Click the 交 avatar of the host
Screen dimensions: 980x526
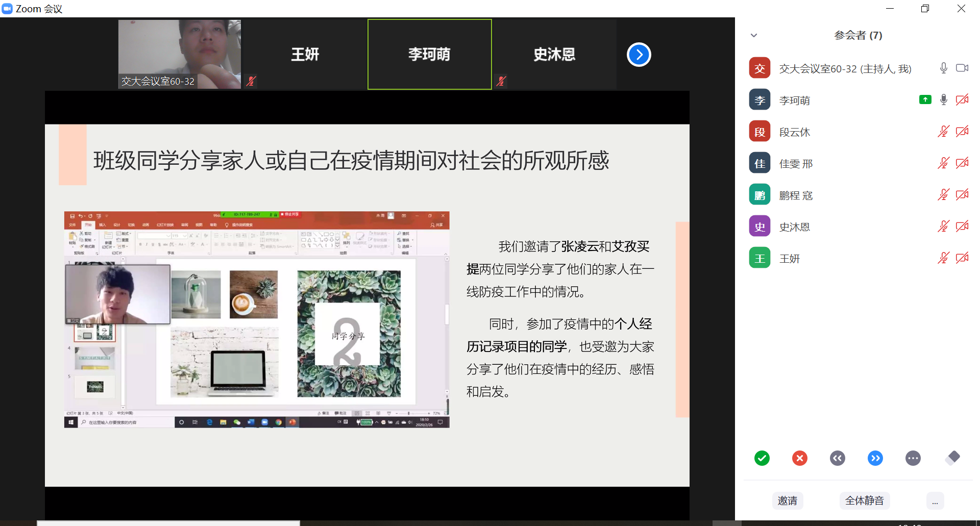point(759,68)
